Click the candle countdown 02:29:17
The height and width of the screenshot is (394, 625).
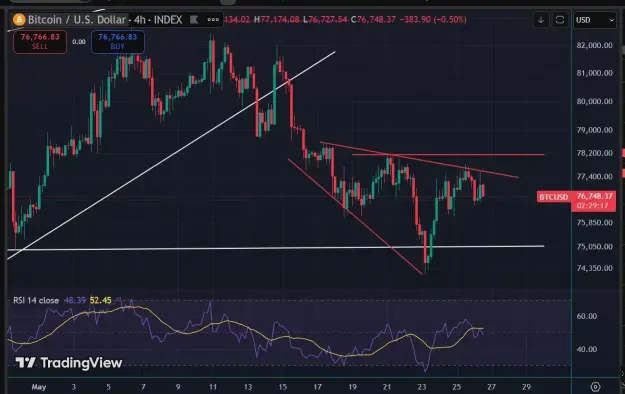click(593, 206)
